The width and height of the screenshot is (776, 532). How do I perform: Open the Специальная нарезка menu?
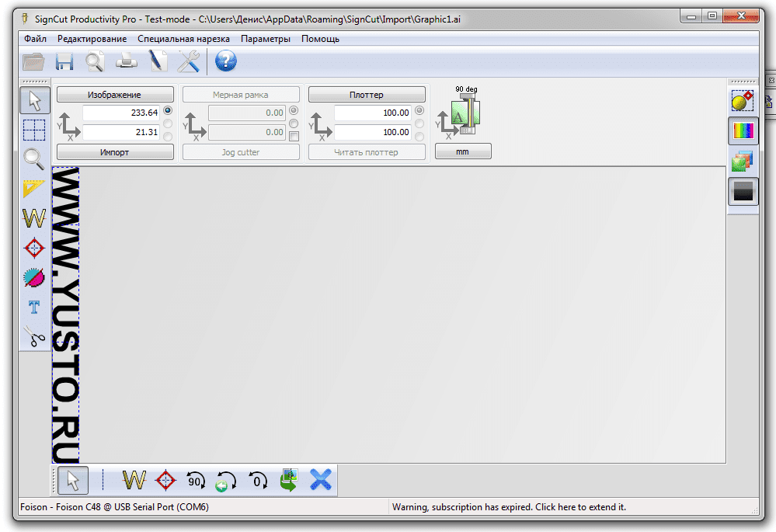[183, 39]
